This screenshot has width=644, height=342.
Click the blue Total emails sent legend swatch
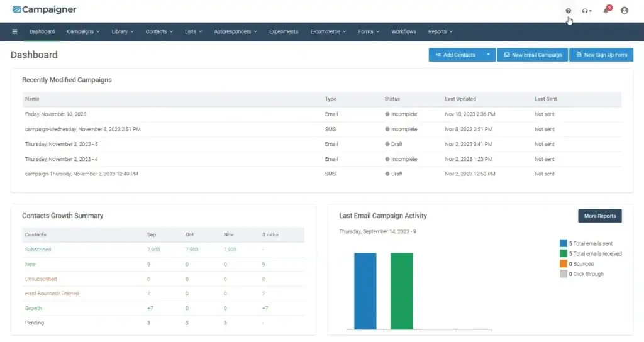pyautogui.click(x=563, y=243)
